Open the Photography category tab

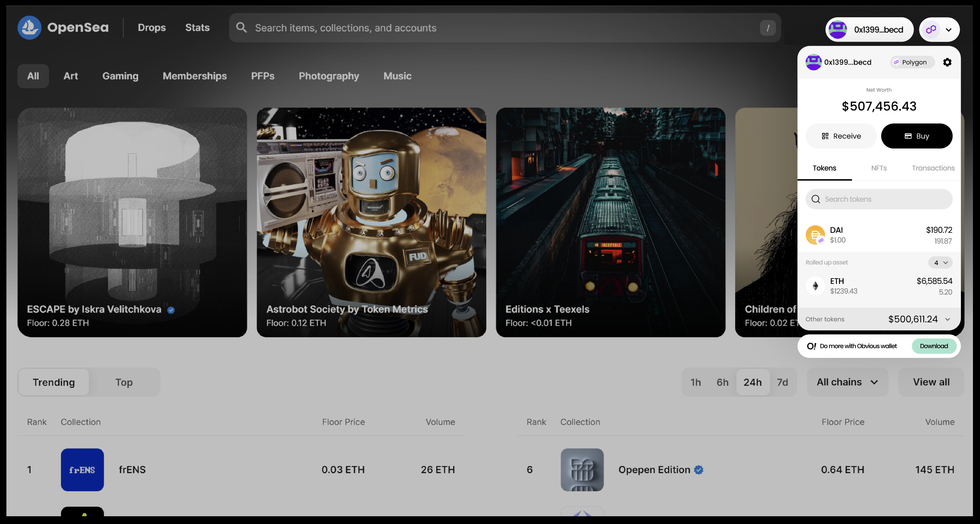pos(329,76)
